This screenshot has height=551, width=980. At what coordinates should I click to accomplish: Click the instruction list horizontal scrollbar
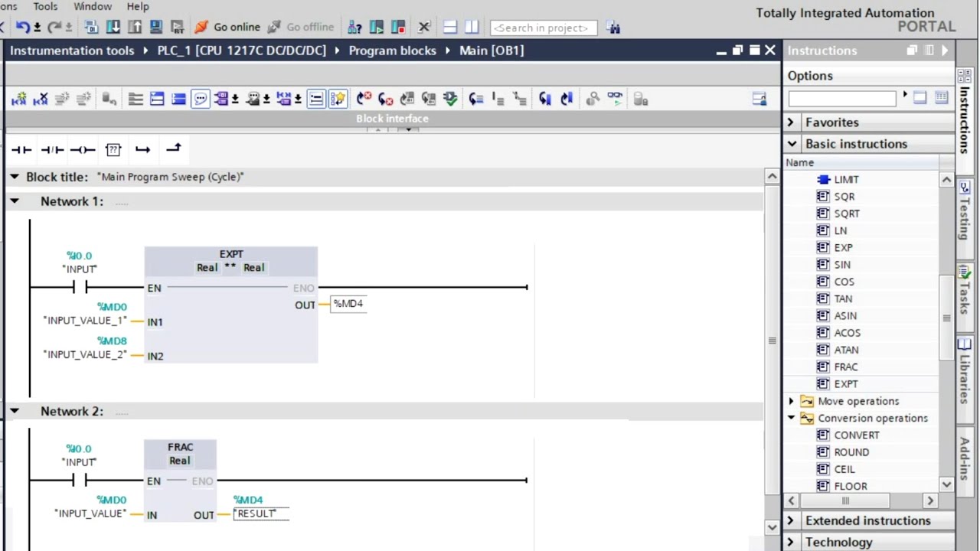click(x=861, y=500)
